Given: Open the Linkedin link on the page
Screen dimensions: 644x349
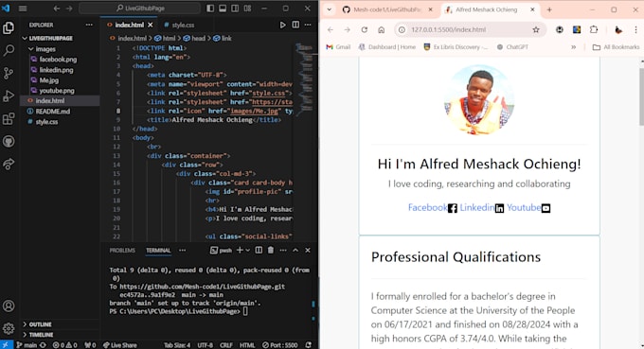Looking at the screenshot, I should point(476,207).
